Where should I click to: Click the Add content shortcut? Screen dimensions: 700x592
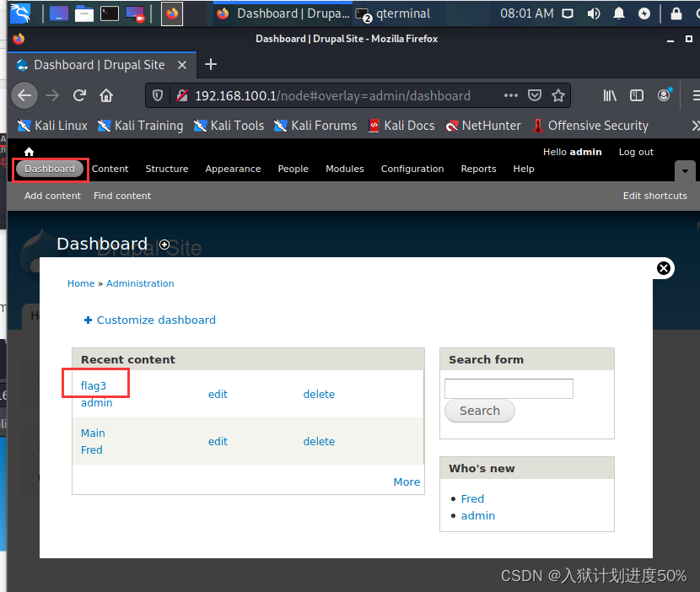(x=52, y=196)
